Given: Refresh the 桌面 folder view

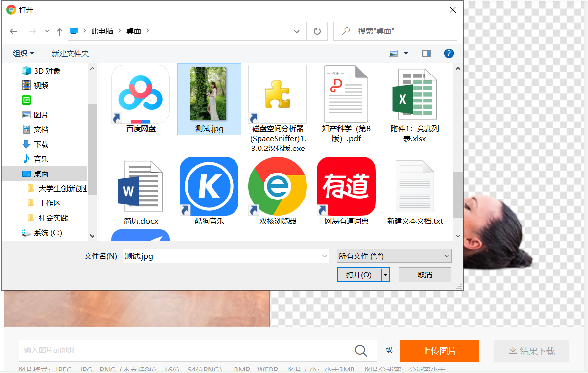Looking at the screenshot, I should (317, 31).
